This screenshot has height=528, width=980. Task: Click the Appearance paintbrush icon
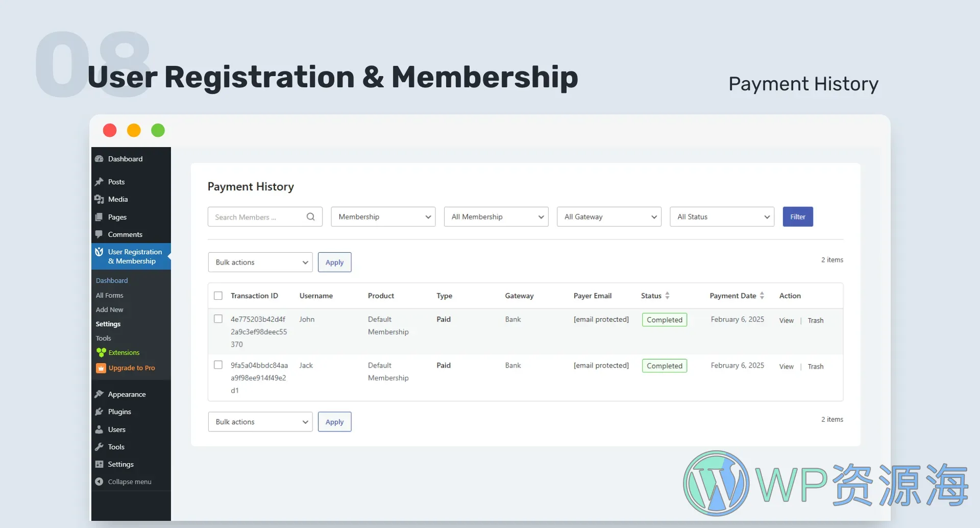(99, 394)
